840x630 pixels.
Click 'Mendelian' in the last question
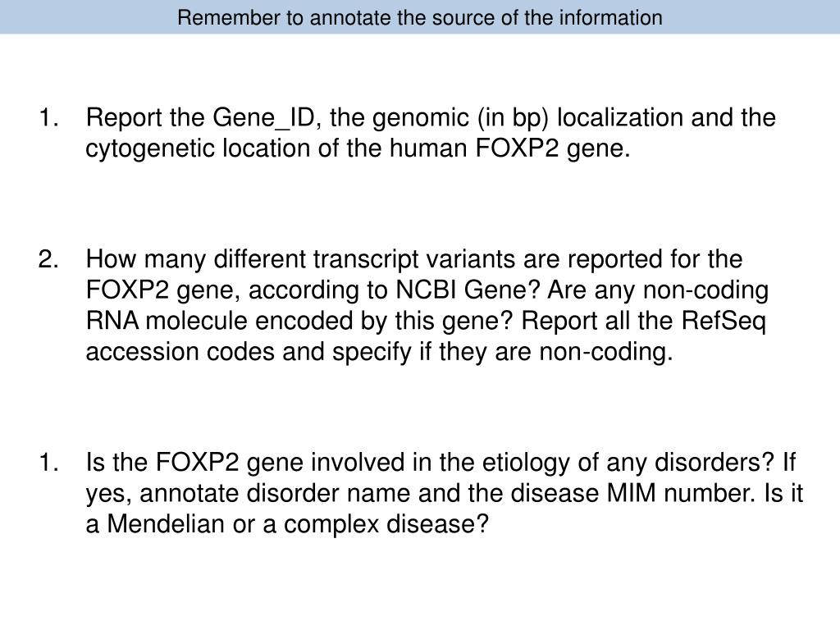(166, 523)
